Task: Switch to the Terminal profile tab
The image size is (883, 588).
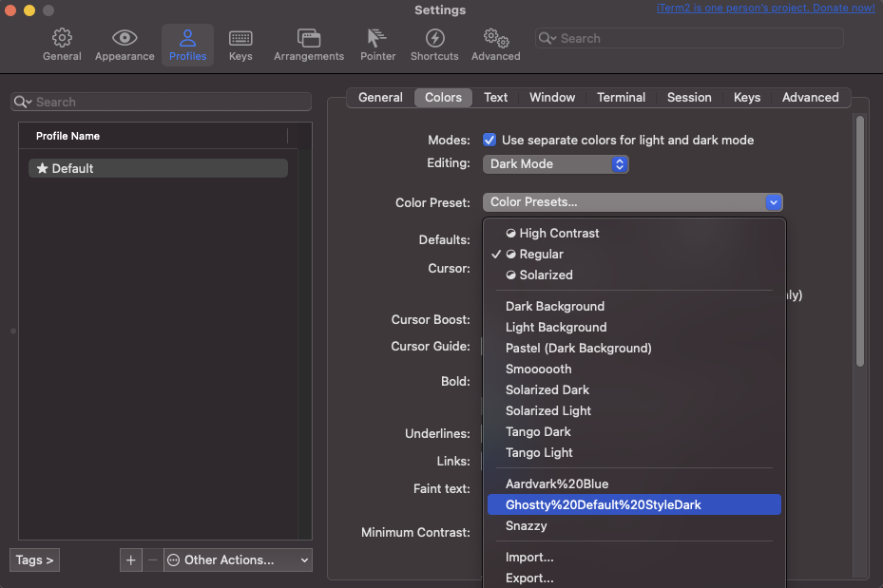Action: 621,97
